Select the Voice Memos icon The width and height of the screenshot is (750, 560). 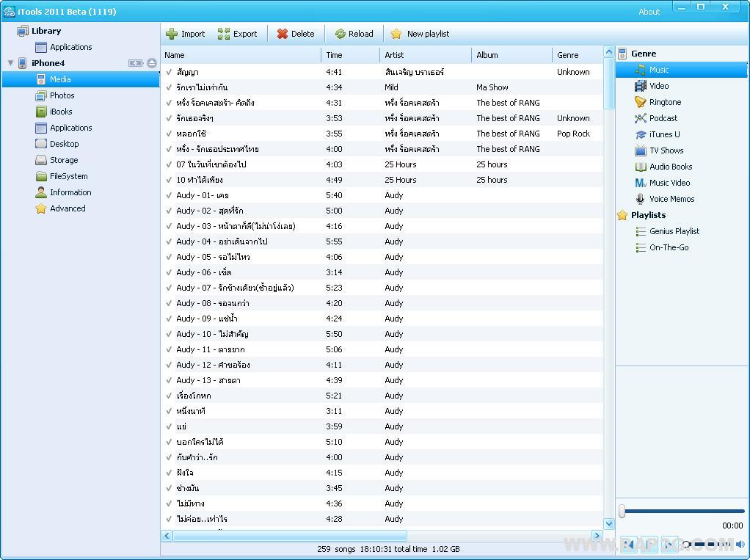(x=641, y=199)
